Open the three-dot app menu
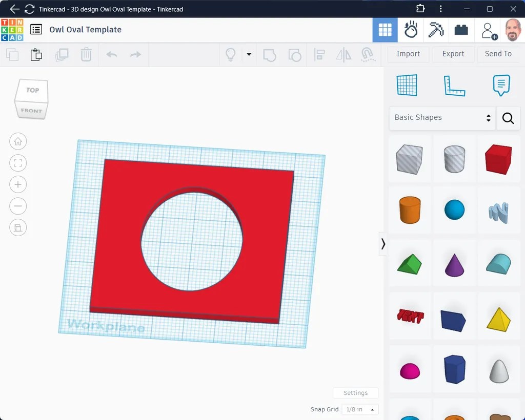This screenshot has height=420, width=525. [440, 9]
